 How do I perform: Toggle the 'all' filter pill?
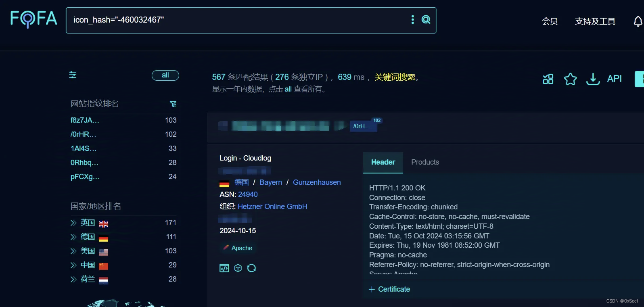click(x=165, y=75)
